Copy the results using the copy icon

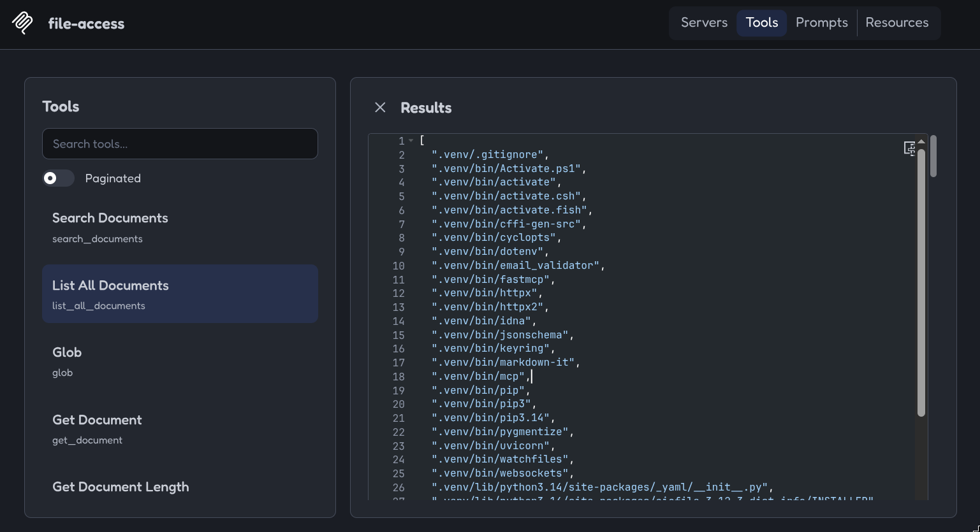(x=910, y=148)
